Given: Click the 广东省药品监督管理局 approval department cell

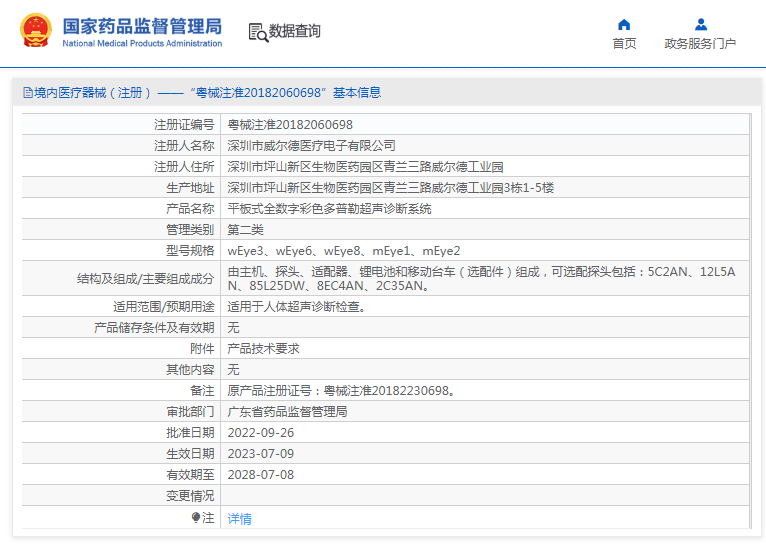Looking at the screenshot, I should [x=287, y=412].
